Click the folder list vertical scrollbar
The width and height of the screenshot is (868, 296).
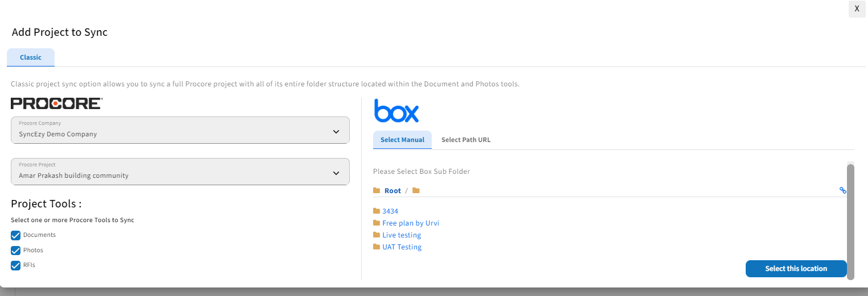[850, 222]
